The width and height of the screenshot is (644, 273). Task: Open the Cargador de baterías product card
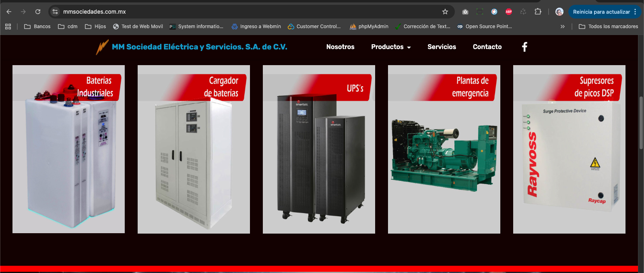click(x=194, y=149)
